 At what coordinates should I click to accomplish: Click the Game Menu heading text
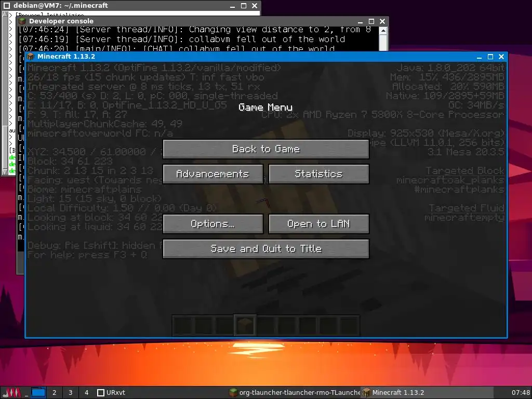pos(265,108)
